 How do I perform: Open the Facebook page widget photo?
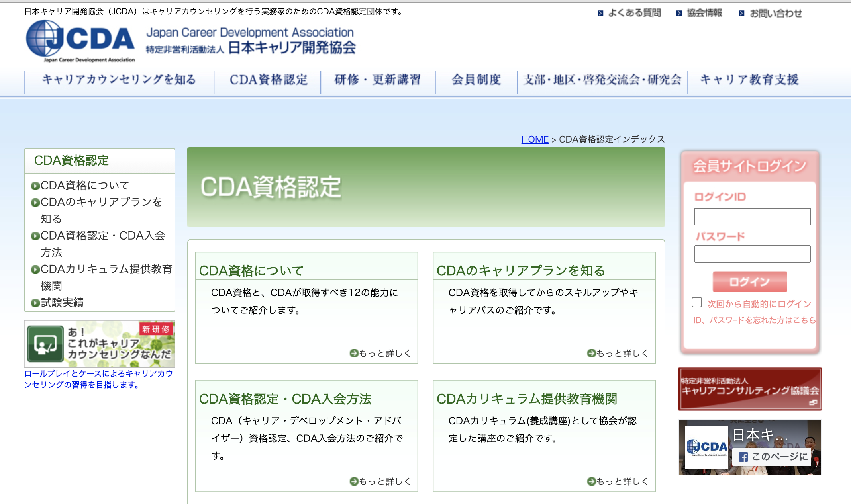(749, 447)
